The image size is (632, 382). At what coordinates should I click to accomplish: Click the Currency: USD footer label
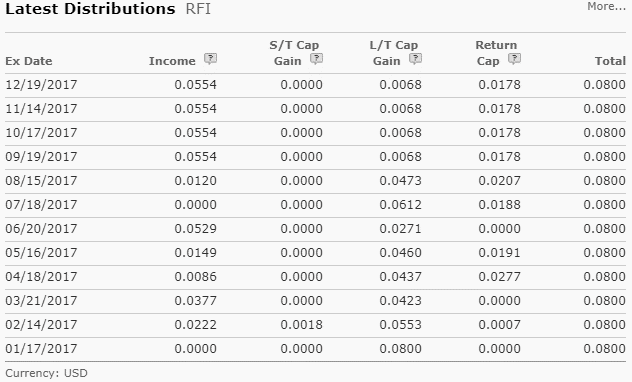click(x=46, y=373)
